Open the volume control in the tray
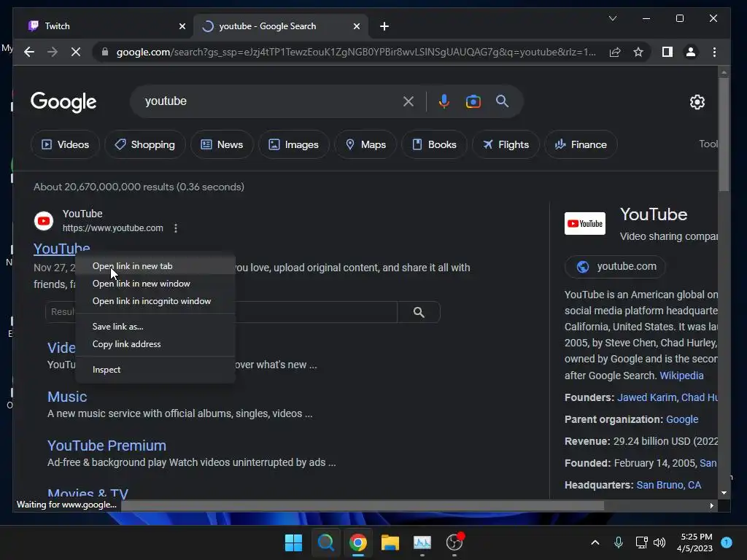 tap(659, 542)
